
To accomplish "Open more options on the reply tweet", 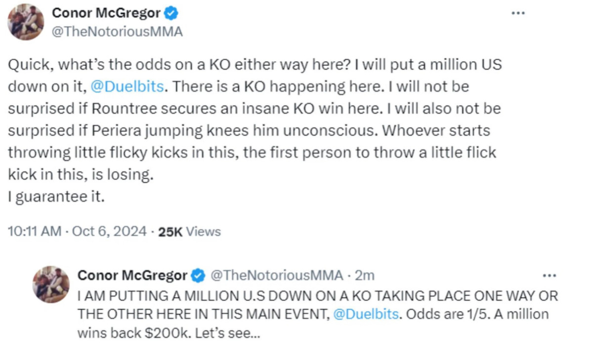I will point(549,275).
